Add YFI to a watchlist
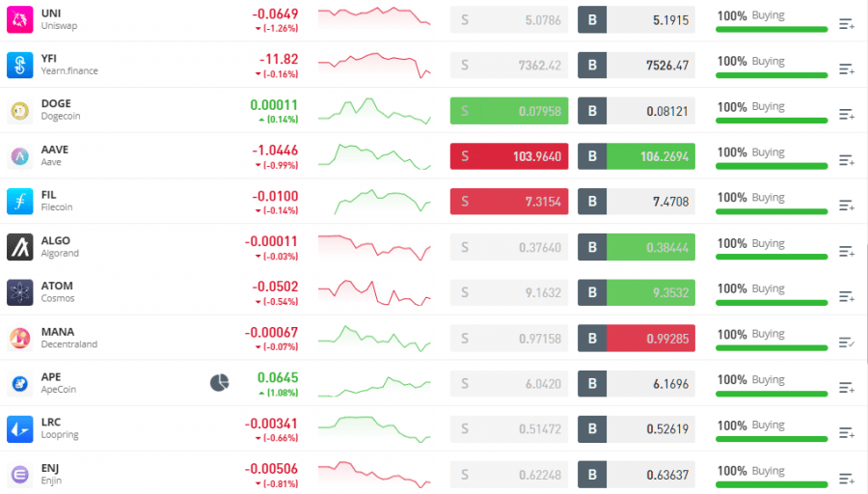 (847, 69)
